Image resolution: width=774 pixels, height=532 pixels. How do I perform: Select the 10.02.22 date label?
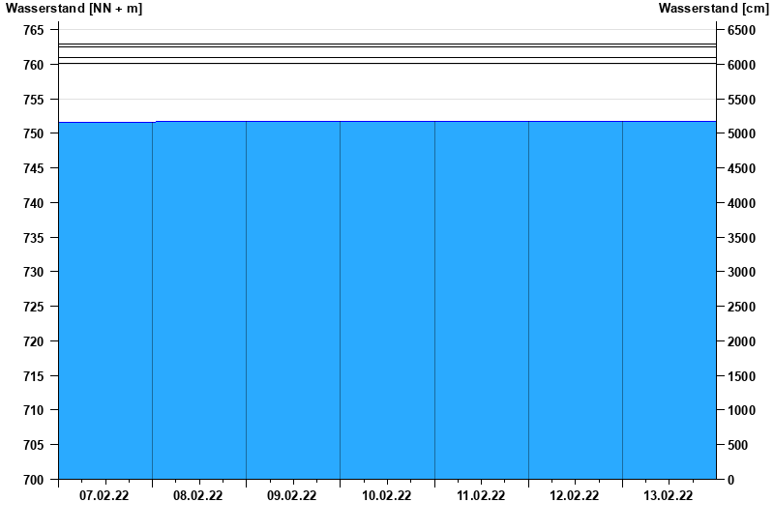(x=387, y=496)
